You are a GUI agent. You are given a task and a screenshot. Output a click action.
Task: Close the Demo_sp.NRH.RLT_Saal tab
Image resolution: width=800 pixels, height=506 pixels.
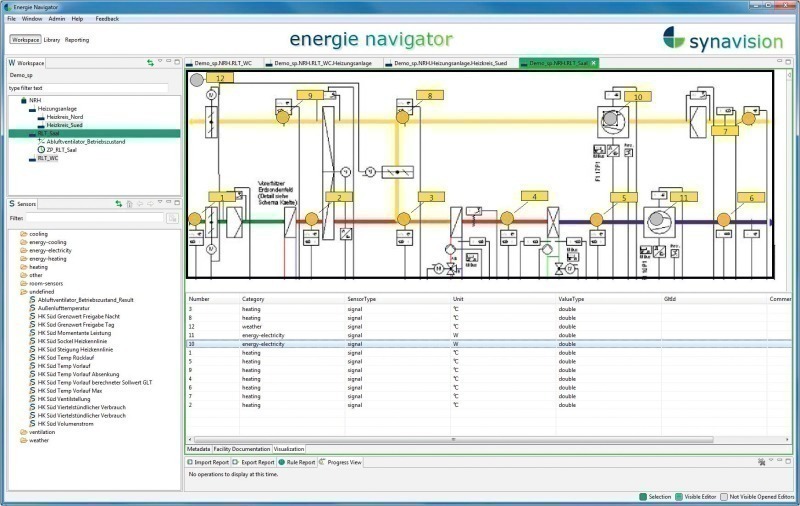[593, 63]
